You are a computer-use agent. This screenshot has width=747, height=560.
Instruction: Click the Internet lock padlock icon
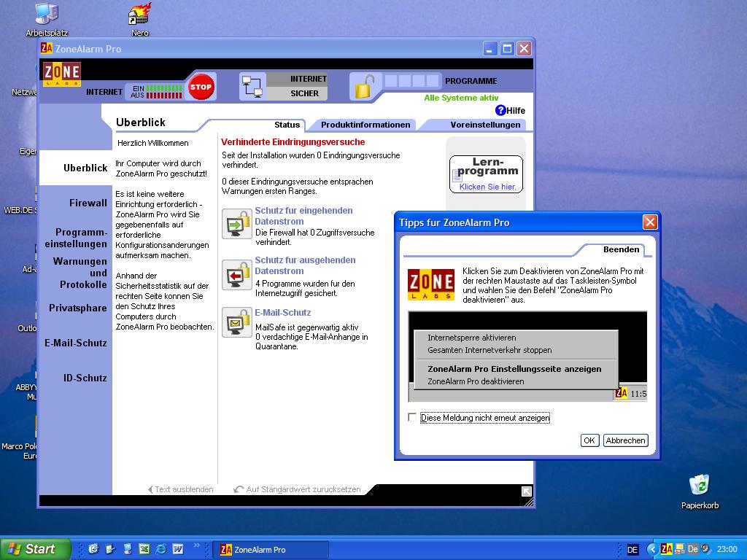pos(363,86)
